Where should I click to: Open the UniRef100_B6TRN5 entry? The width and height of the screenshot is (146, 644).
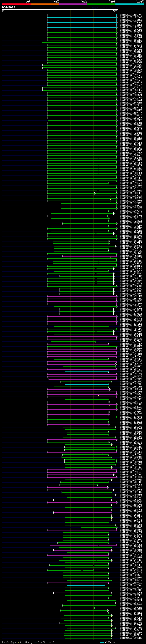[131, 299]
